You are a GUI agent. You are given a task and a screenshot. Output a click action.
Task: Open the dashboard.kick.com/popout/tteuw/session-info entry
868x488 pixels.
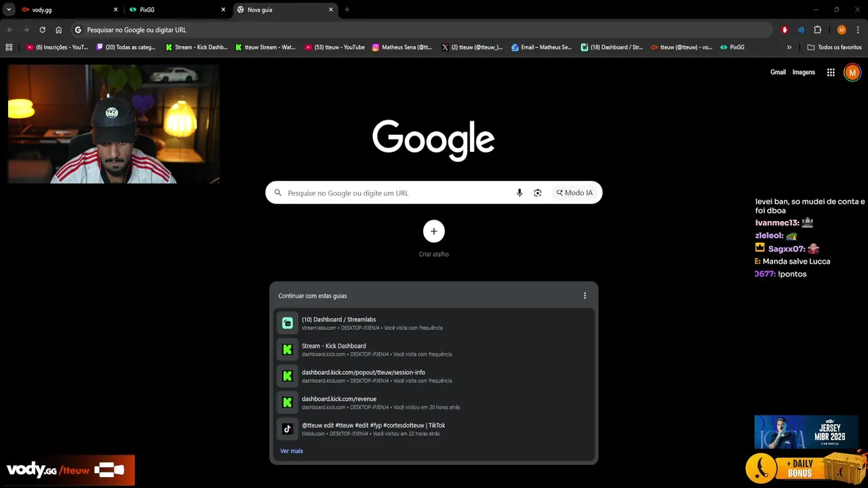click(434, 376)
